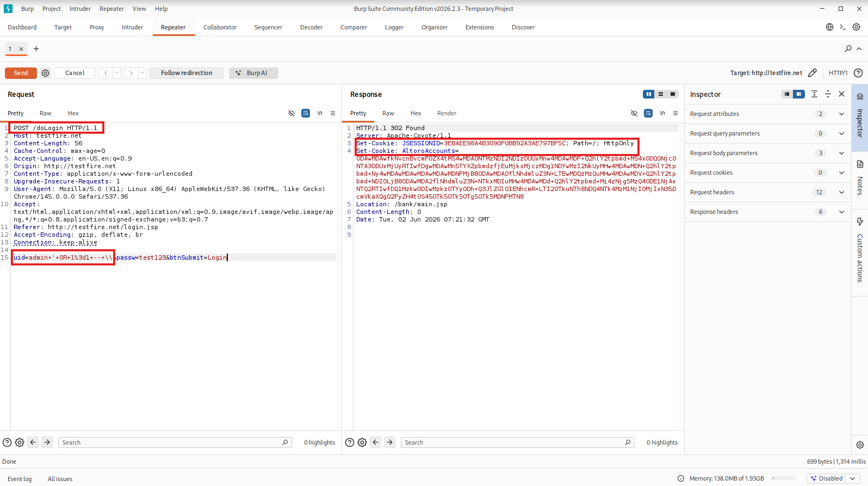Open All issues in status bar
This screenshot has width=868, height=486.
tap(60, 479)
